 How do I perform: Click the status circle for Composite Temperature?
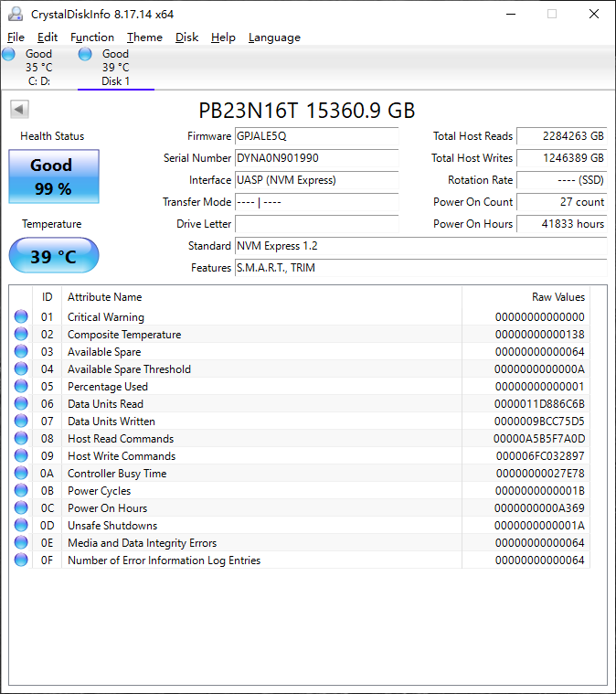point(21,334)
